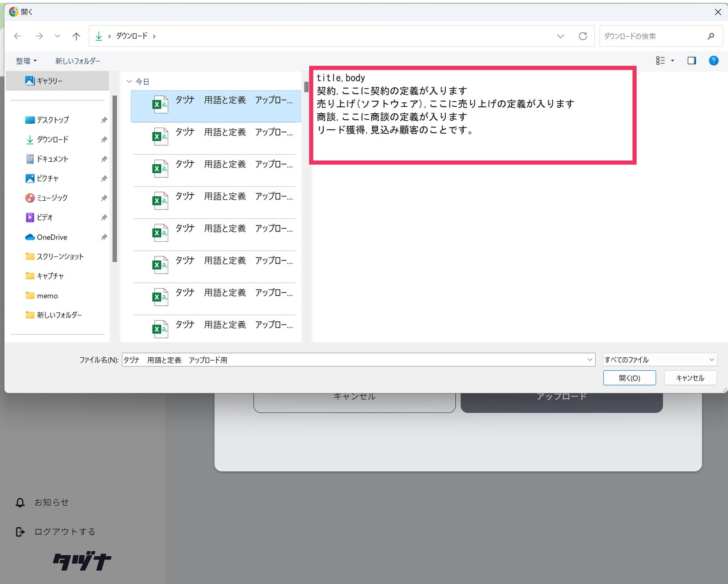
Task: Select the highlighted first タヅナ 用語と定義 file
Action: pos(216,106)
